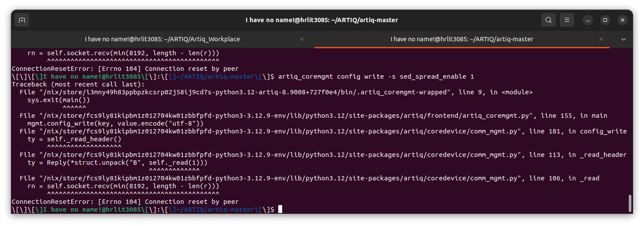Viewport: 644px width, 226px height.
Task: Click the '.artiq_coremgmt-wrapped' file path line
Action: (276, 92)
